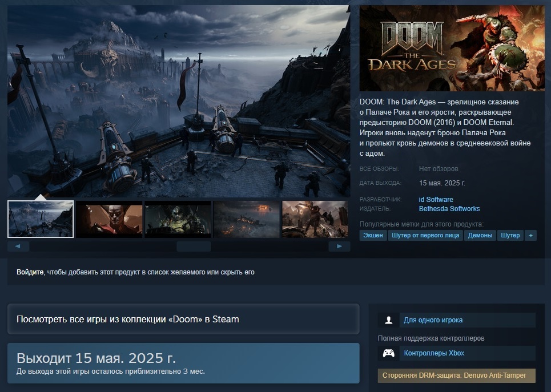Click the single-player person icon
Viewport: 551px width, 392px height.
[x=389, y=320]
